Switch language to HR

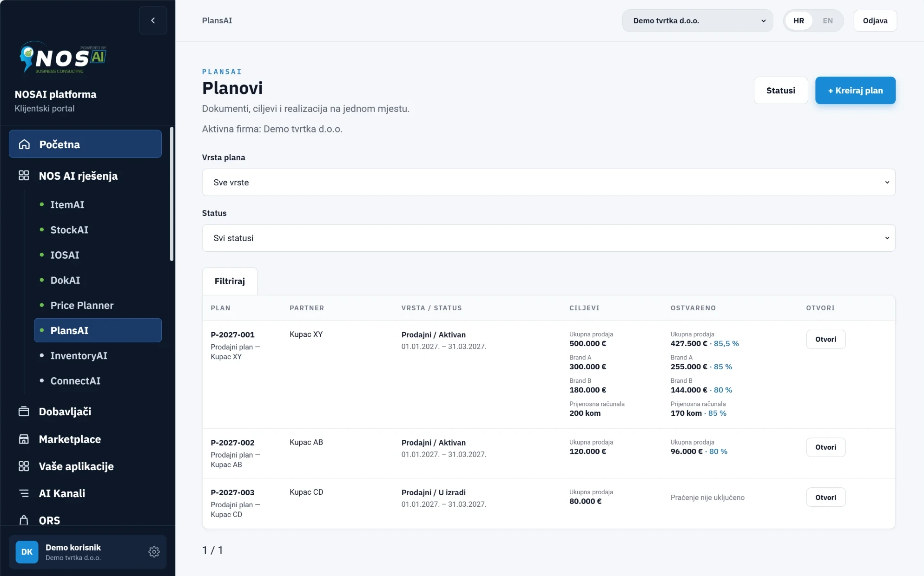pyautogui.click(x=799, y=20)
